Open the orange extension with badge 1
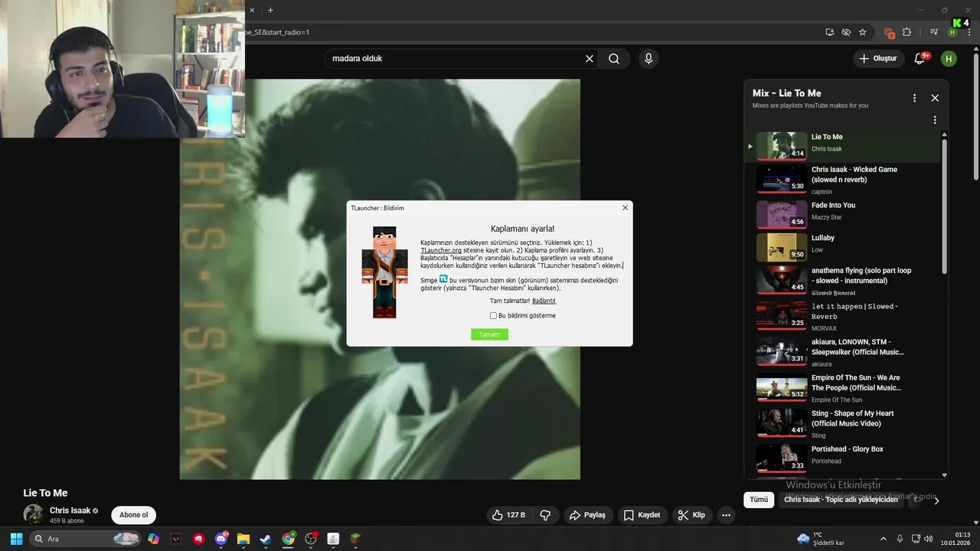 (x=889, y=32)
